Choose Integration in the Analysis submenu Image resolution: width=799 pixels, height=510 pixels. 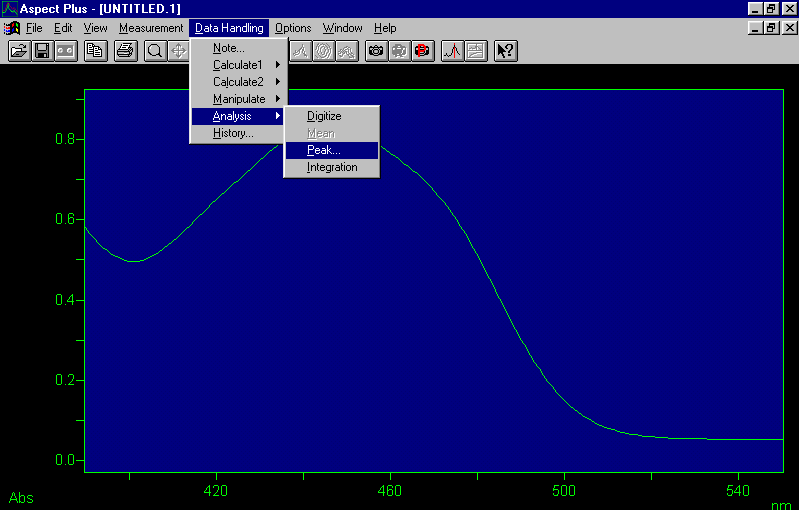coord(332,167)
